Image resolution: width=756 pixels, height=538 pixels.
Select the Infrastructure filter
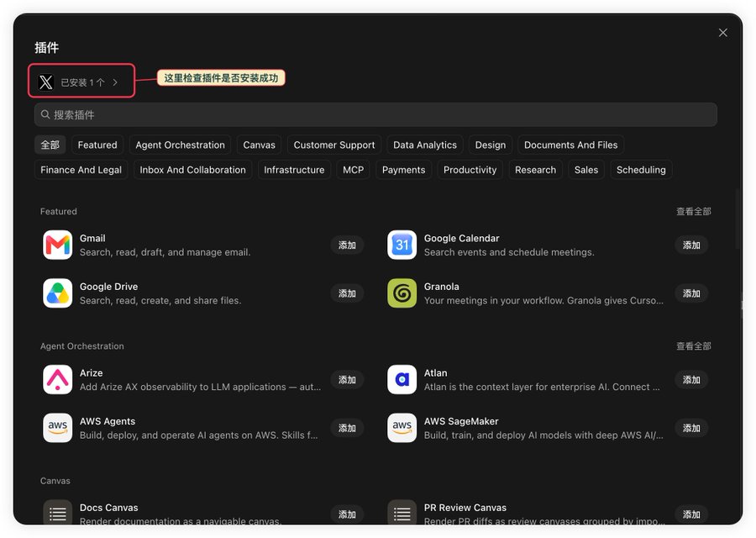tap(294, 170)
